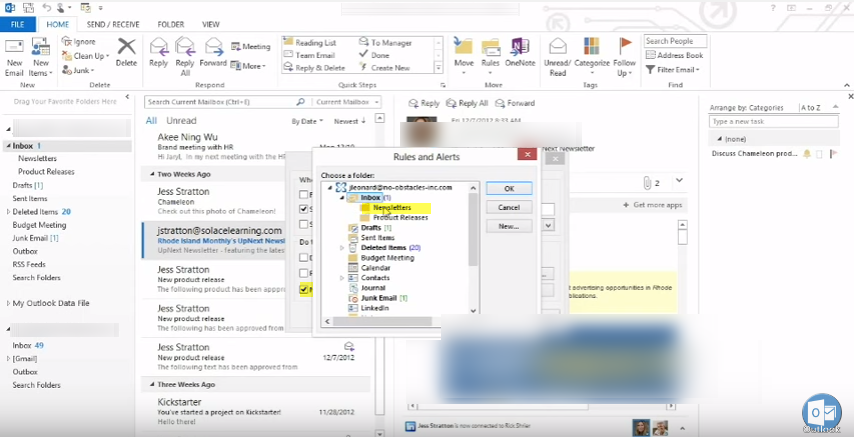Switch to the HOME tab
Screen dimensions: 854x437
point(57,25)
